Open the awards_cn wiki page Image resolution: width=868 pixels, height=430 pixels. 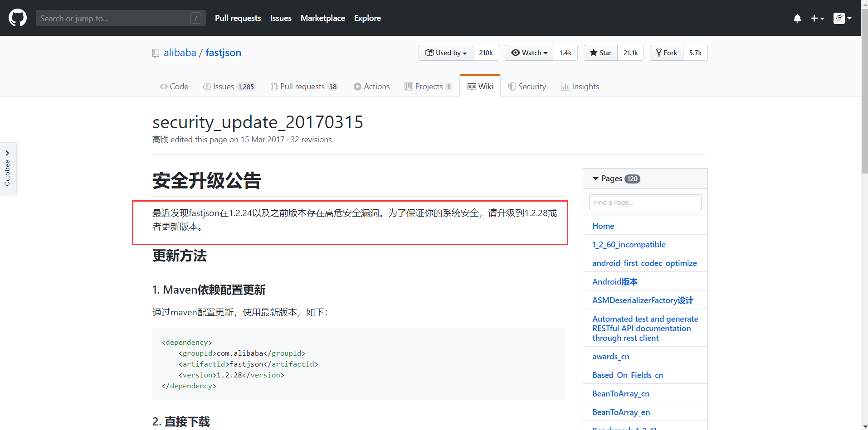point(610,357)
